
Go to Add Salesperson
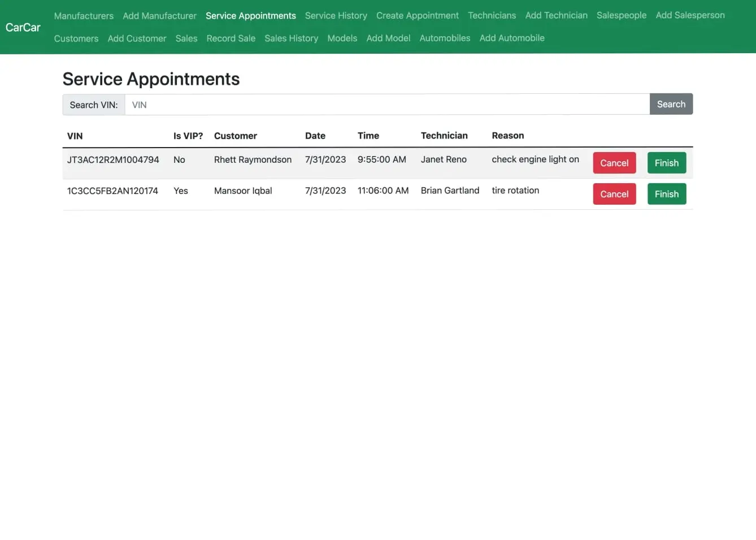tap(690, 16)
